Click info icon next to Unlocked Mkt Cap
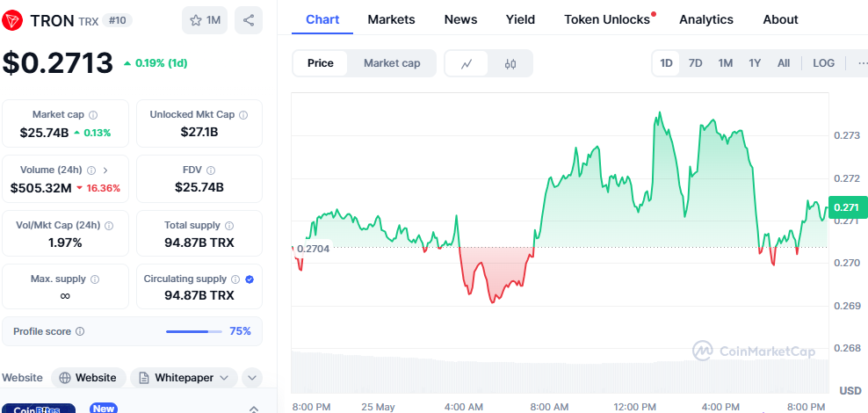 click(243, 115)
